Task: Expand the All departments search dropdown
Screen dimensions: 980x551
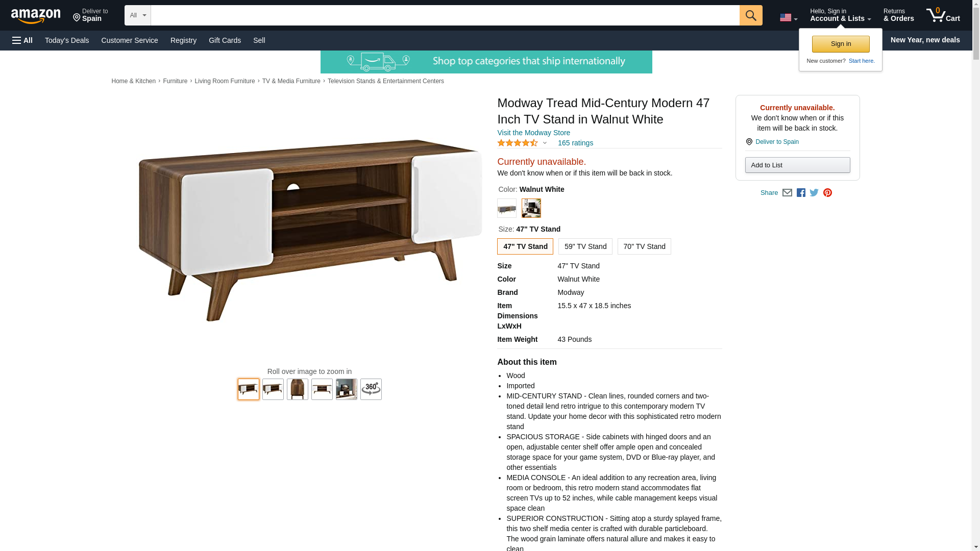Action: tap(138, 15)
